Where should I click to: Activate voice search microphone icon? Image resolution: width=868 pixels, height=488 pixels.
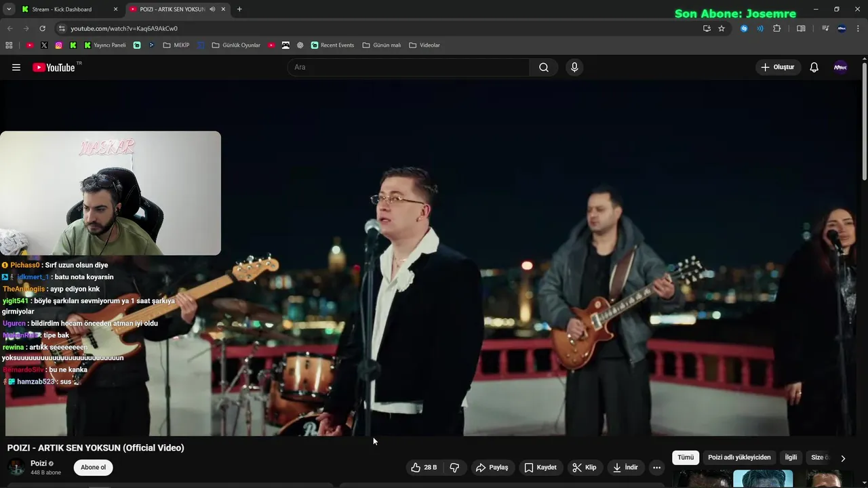click(x=574, y=67)
